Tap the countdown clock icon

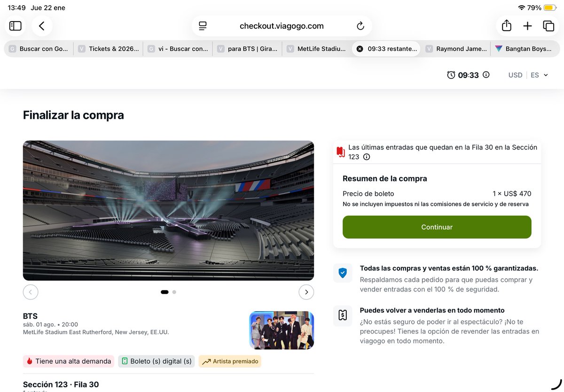(451, 75)
